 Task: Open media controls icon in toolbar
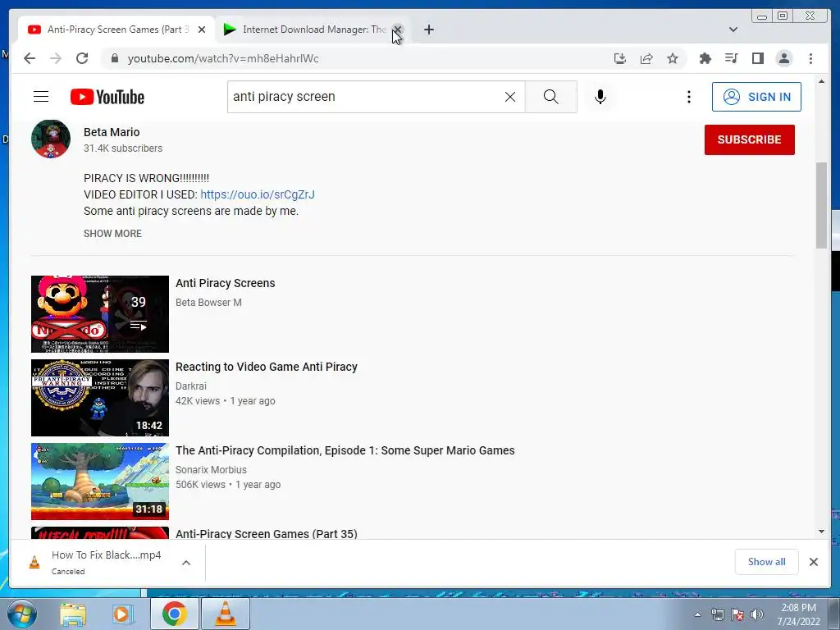[x=731, y=58]
